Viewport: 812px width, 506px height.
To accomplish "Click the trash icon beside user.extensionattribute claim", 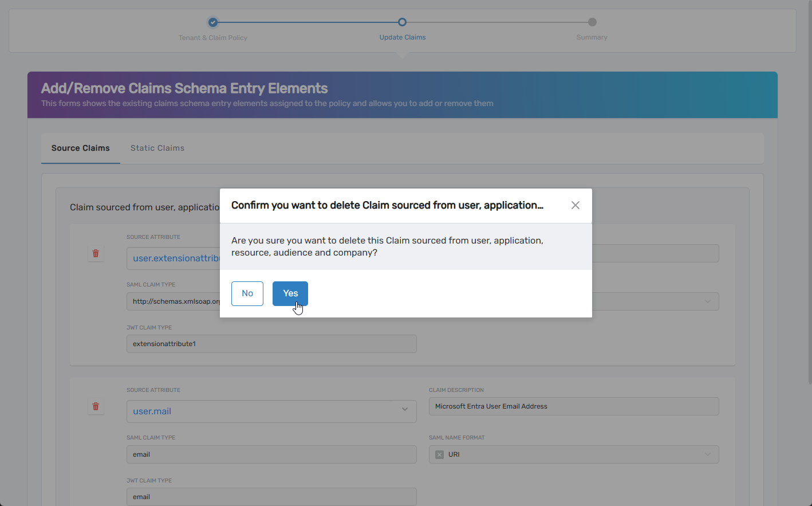I will tap(96, 253).
